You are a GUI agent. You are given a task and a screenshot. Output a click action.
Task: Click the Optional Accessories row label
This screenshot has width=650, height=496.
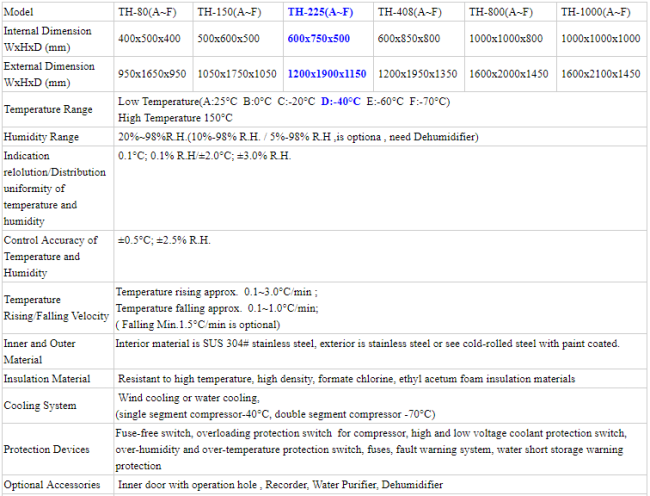click(52, 484)
